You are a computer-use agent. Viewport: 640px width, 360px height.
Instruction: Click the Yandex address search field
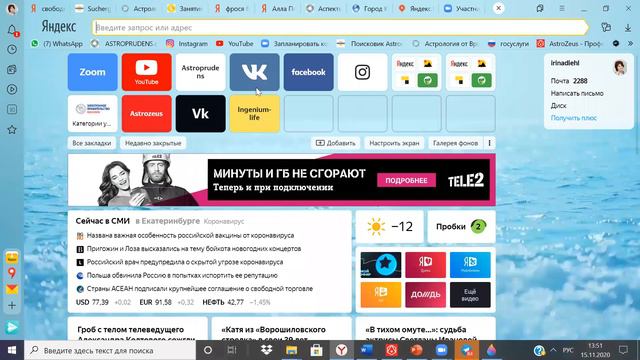tap(340, 28)
